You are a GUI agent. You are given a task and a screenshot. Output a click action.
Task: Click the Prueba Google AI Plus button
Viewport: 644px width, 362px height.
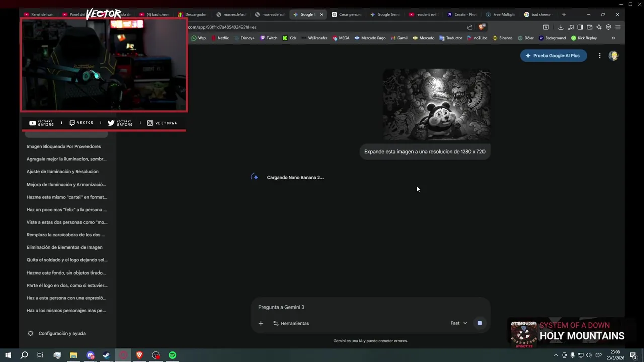[553, 56]
